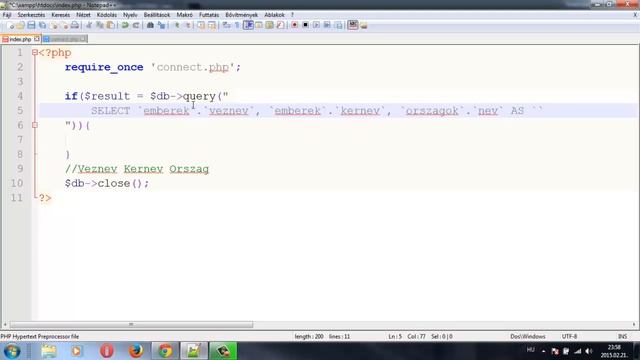Toggle synchronized horizontal scrolling

(212, 25)
